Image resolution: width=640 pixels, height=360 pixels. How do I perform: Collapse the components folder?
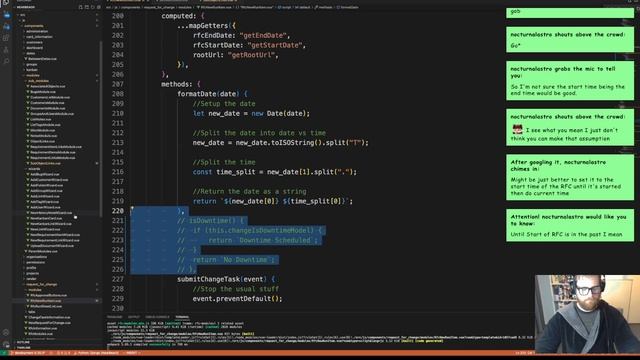[33, 26]
